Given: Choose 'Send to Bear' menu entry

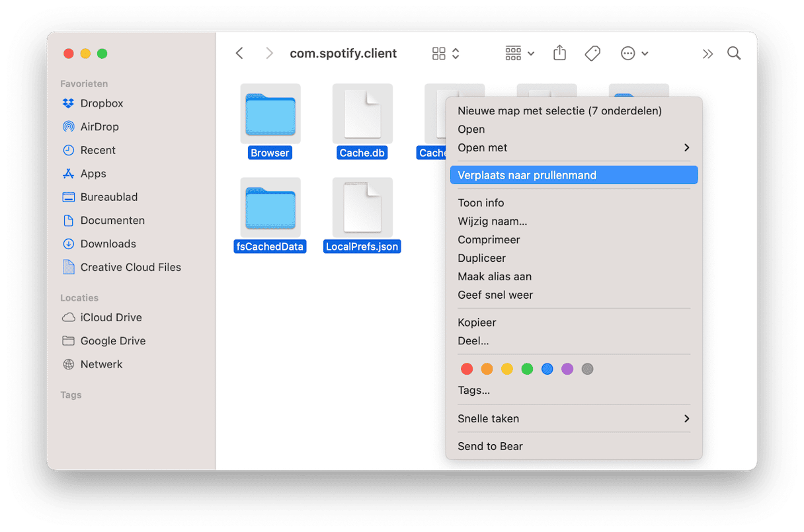Looking at the screenshot, I should tap(490, 446).
